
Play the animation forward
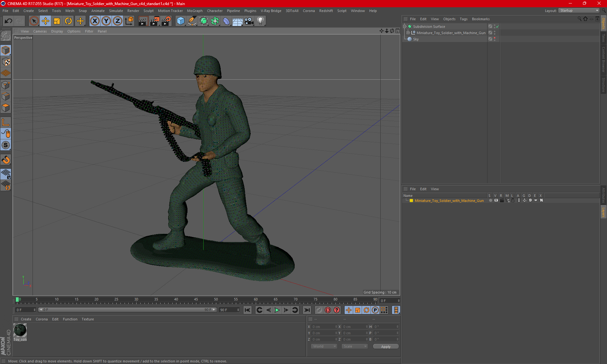pyautogui.click(x=277, y=310)
